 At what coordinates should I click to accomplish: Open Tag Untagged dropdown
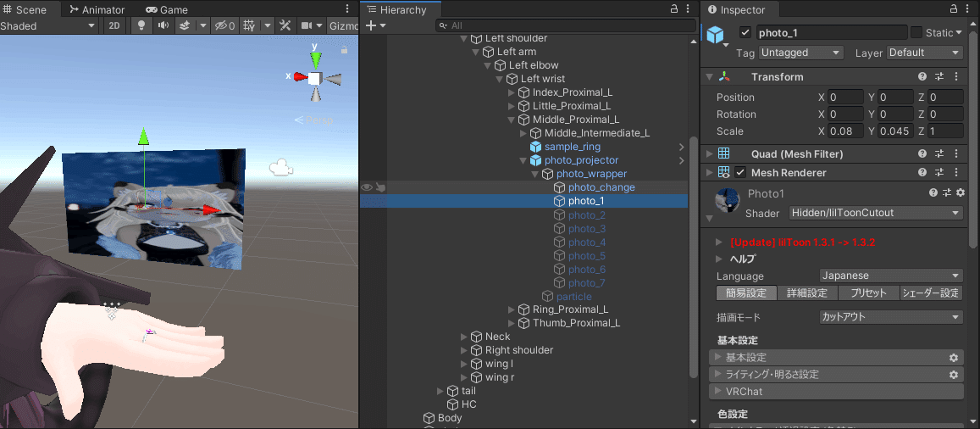pyautogui.click(x=801, y=53)
